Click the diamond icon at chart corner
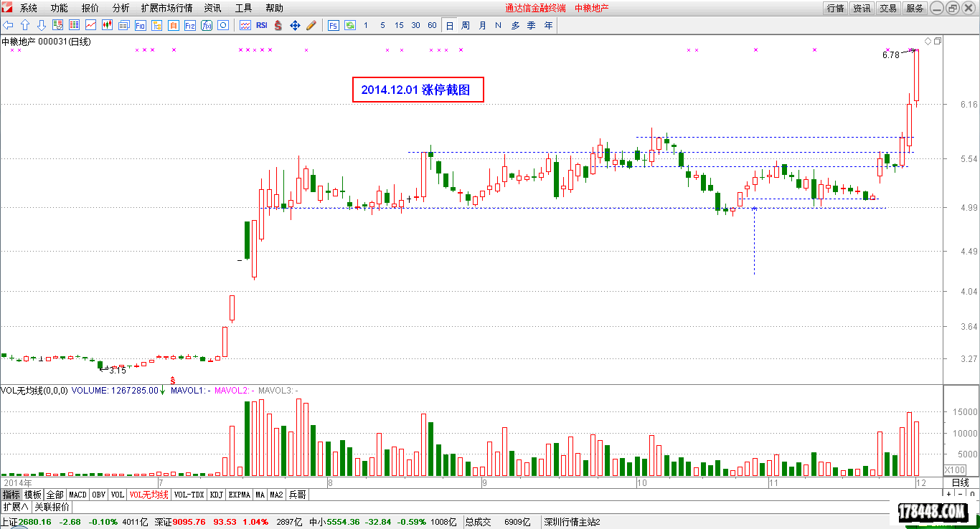This screenshot has width=980, height=529. [928, 42]
